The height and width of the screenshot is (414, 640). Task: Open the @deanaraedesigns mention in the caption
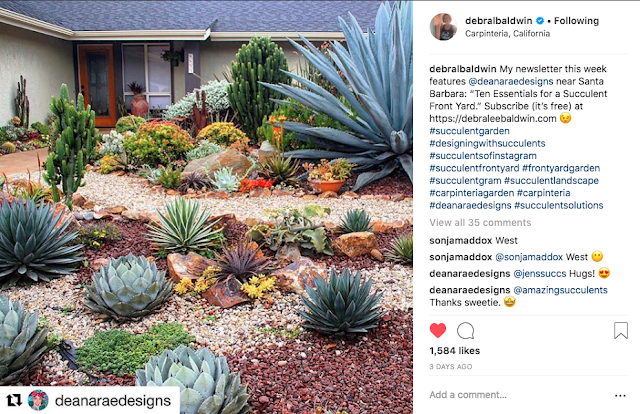tap(511, 81)
